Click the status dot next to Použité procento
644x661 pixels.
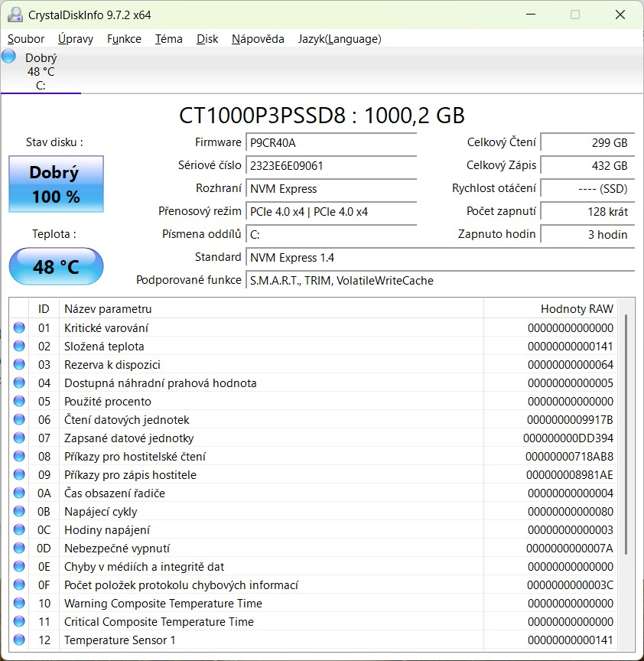18,401
